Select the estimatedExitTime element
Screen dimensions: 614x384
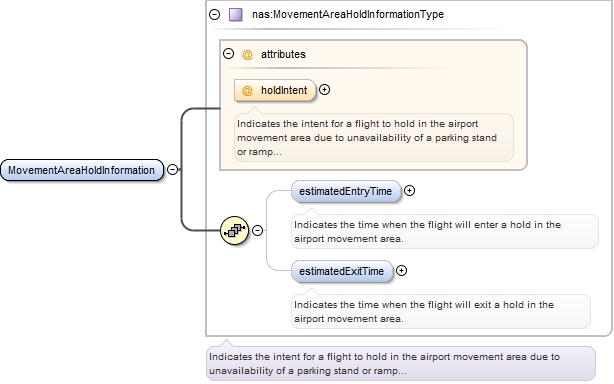[342, 271]
